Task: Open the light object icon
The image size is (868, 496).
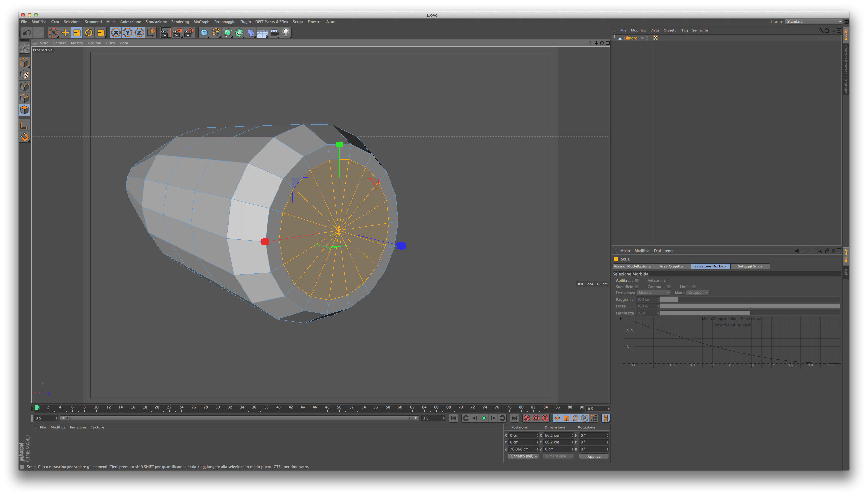Action: pos(286,33)
